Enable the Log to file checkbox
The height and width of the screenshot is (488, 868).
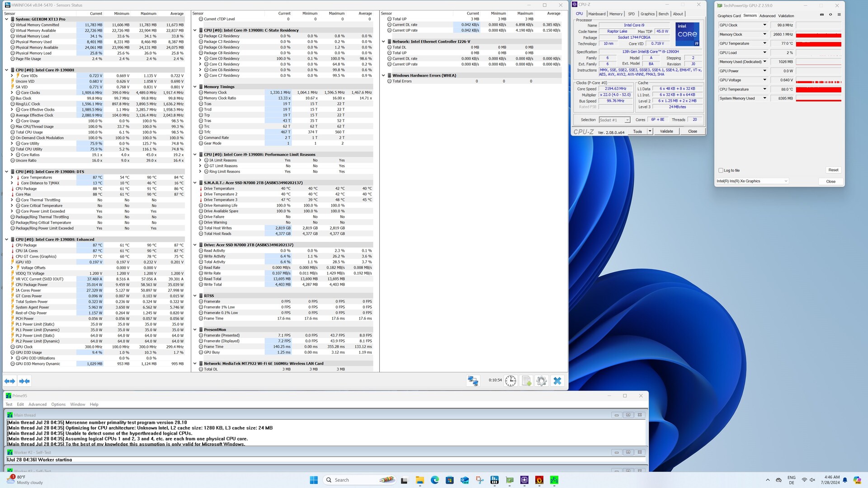721,170
